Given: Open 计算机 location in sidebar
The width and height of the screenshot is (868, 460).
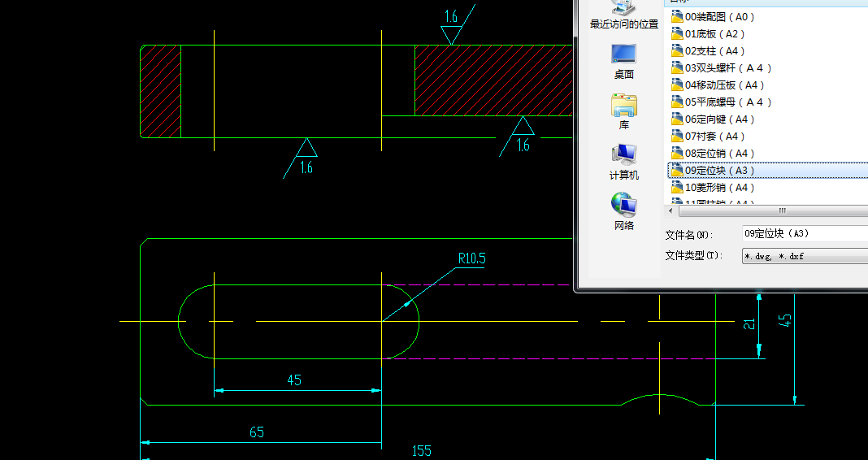Looking at the screenshot, I should coord(624,163).
